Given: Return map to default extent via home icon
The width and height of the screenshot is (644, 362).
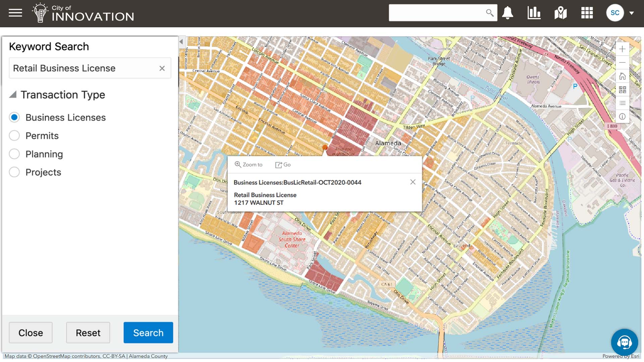Looking at the screenshot, I should 622,76.
